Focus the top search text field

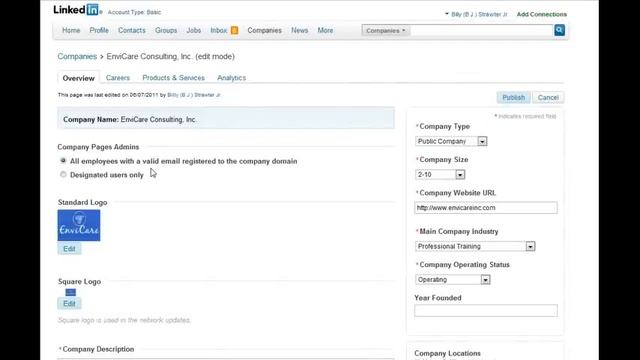point(482,31)
